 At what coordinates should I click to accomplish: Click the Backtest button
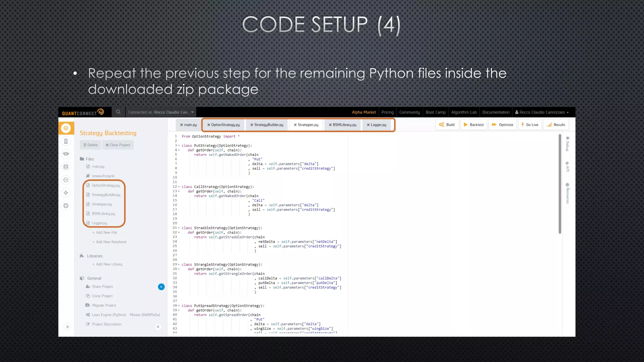pos(474,125)
